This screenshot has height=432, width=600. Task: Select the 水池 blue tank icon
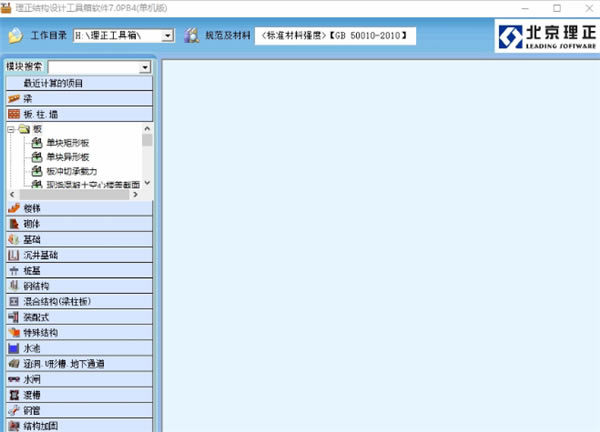tap(14, 349)
